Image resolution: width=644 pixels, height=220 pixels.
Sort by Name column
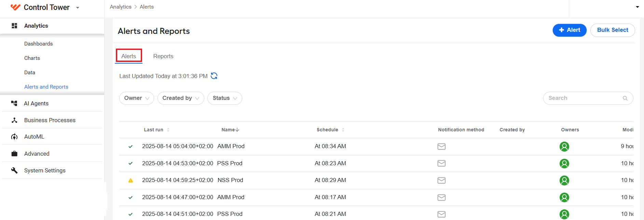pos(230,130)
